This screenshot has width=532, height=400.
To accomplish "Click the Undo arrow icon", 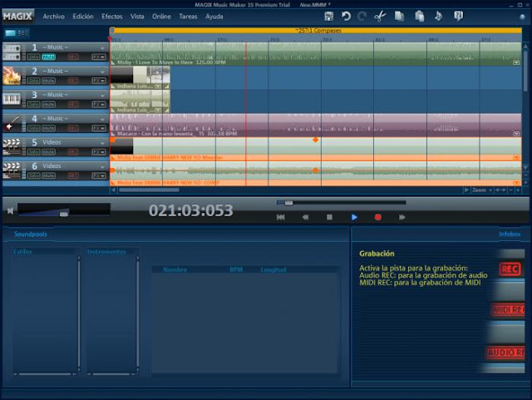I will coord(346,17).
